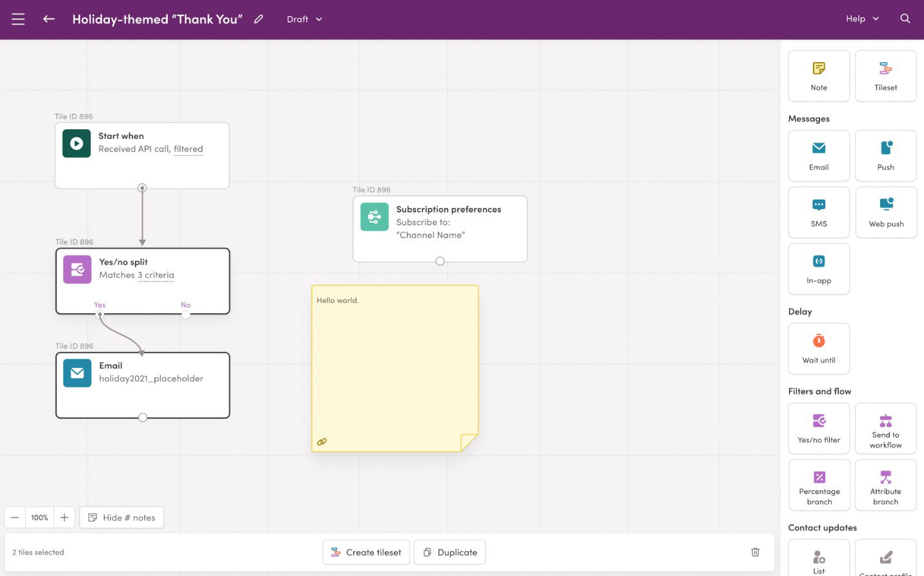Add a Push notification tile
Image resolution: width=924 pixels, height=576 pixels.
pyautogui.click(x=885, y=155)
